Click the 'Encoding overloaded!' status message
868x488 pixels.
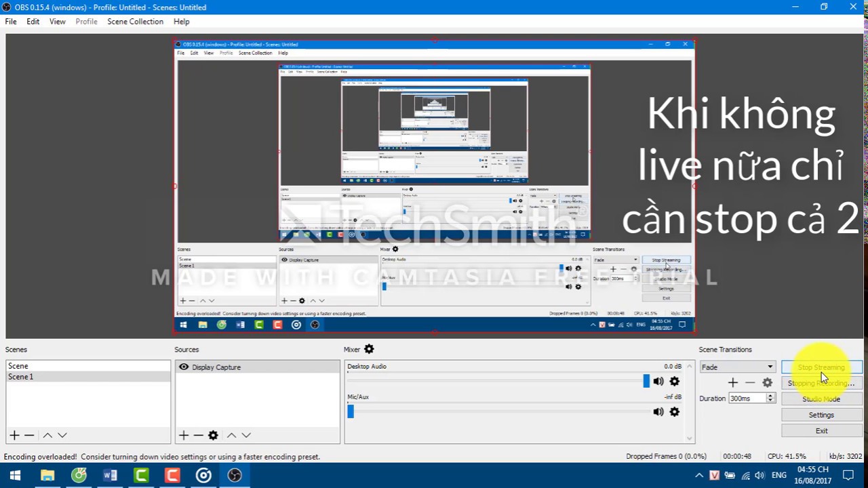tap(162, 457)
